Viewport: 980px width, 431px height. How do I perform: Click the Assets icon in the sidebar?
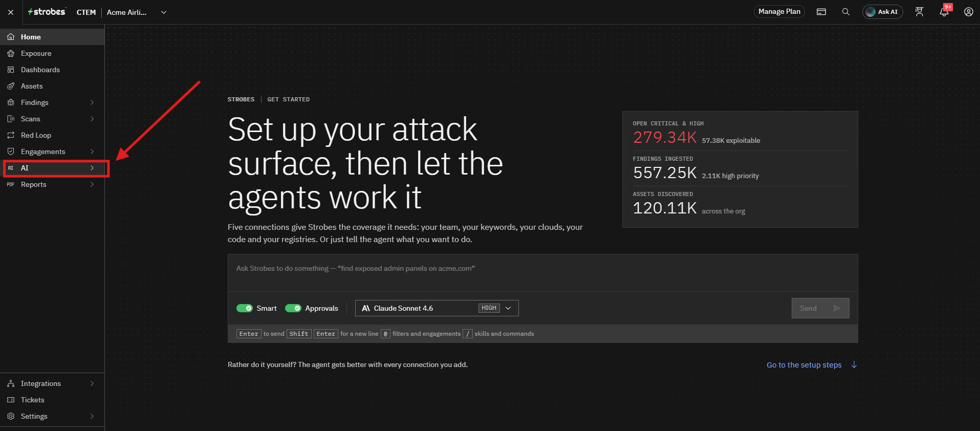tap(11, 86)
